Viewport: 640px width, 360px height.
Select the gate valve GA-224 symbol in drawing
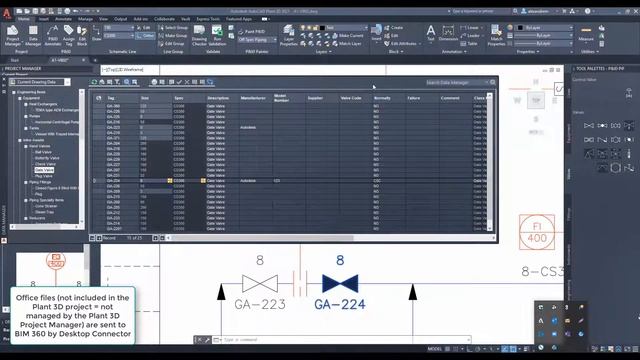[340, 284]
